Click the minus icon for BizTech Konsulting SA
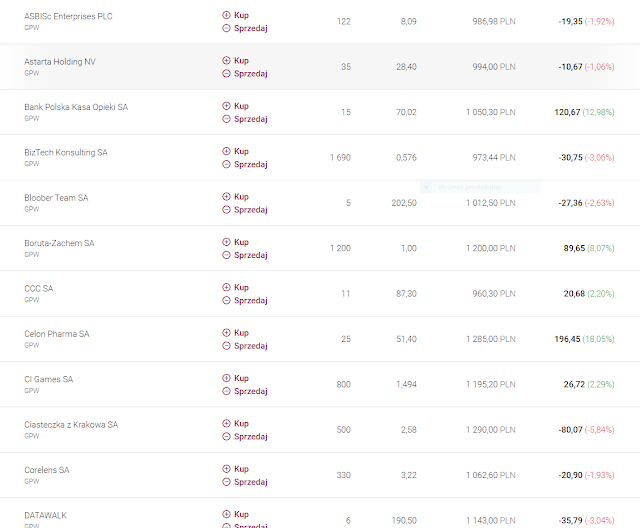The image size is (640, 528). pos(227,164)
